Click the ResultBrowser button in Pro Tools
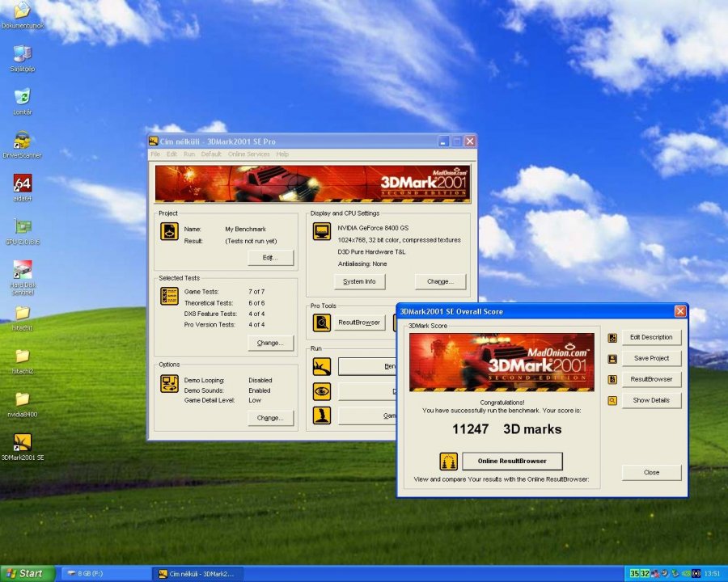 [359, 322]
